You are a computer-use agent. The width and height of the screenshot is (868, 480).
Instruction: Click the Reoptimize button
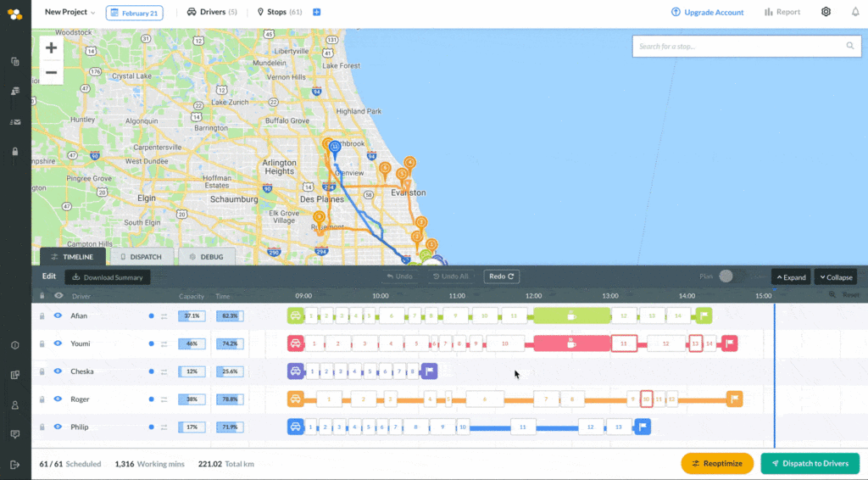coord(717,463)
